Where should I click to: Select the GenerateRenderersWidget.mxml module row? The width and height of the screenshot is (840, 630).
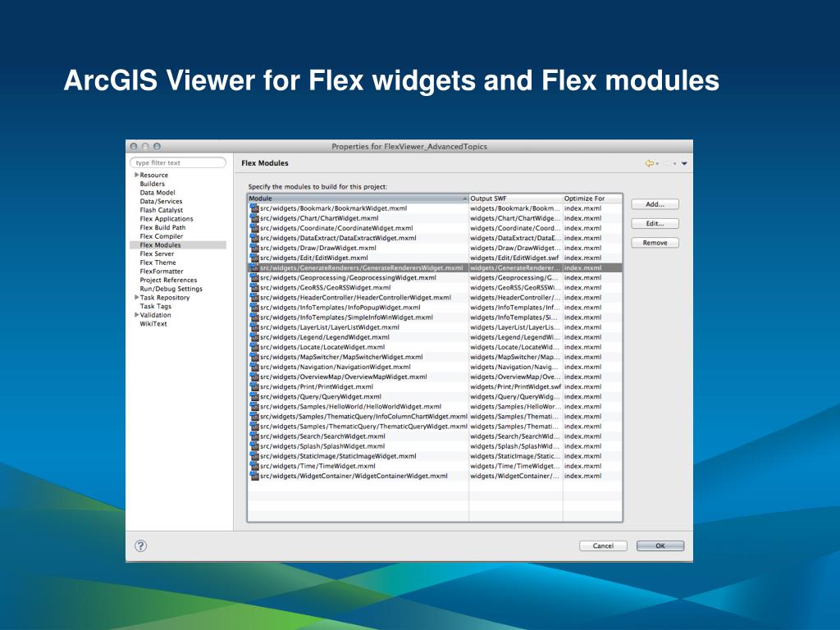(x=435, y=268)
